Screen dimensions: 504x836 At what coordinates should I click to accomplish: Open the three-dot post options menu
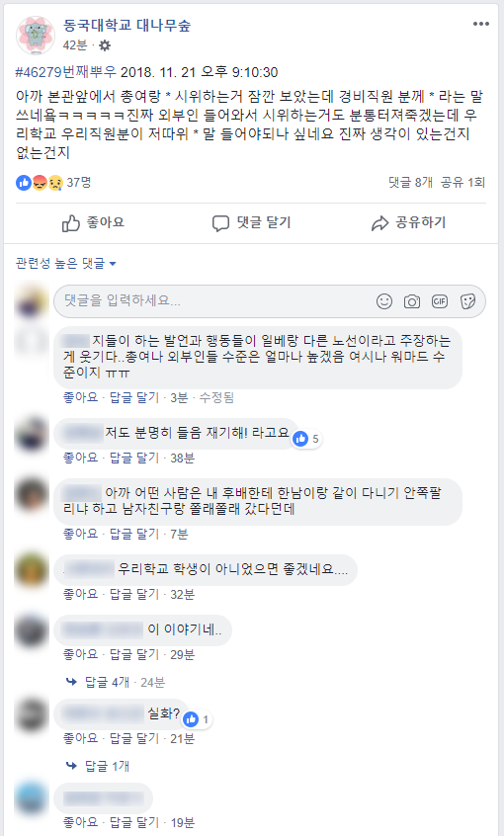point(480,24)
